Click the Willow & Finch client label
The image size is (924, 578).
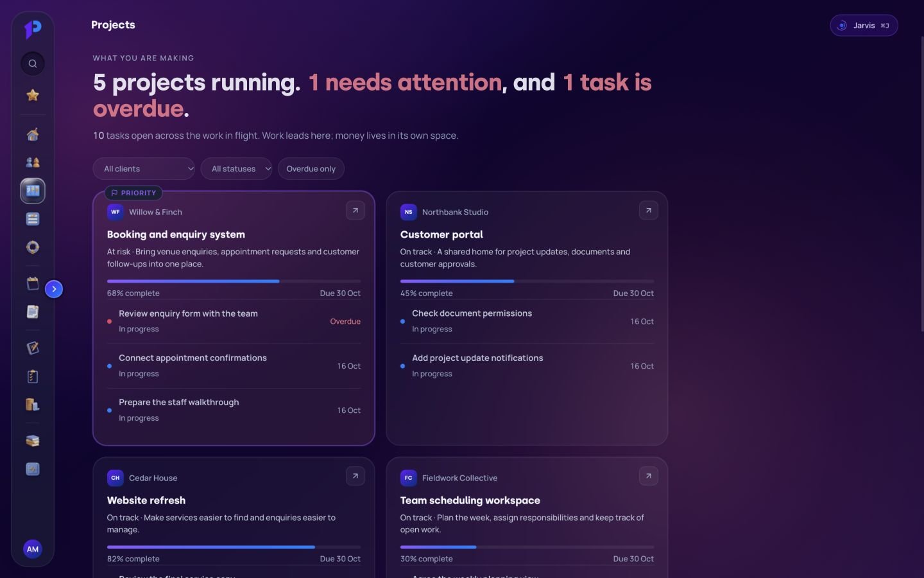point(155,212)
